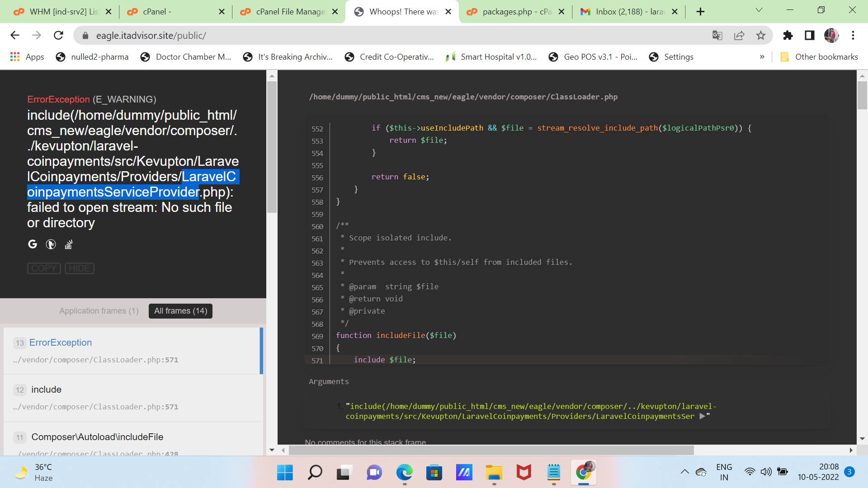The width and height of the screenshot is (868, 488).
Task: Switch to the Gmail Inbox tab
Action: coord(628,12)
